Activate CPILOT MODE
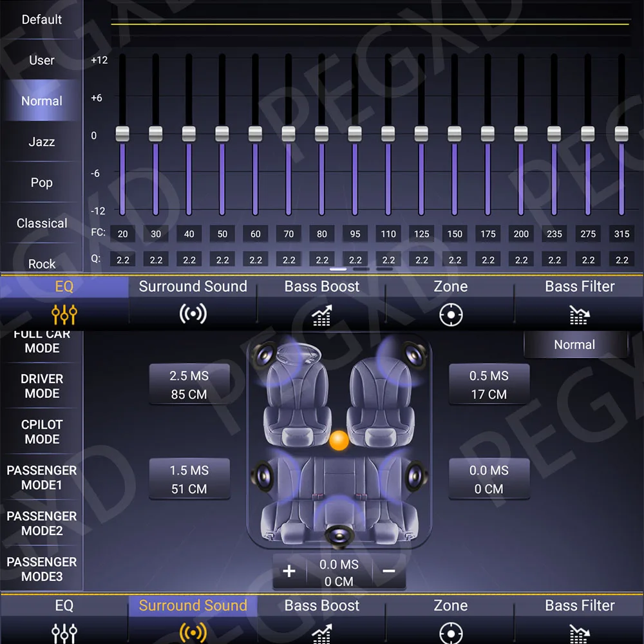The image size is (644, 644). coord(42,431)
